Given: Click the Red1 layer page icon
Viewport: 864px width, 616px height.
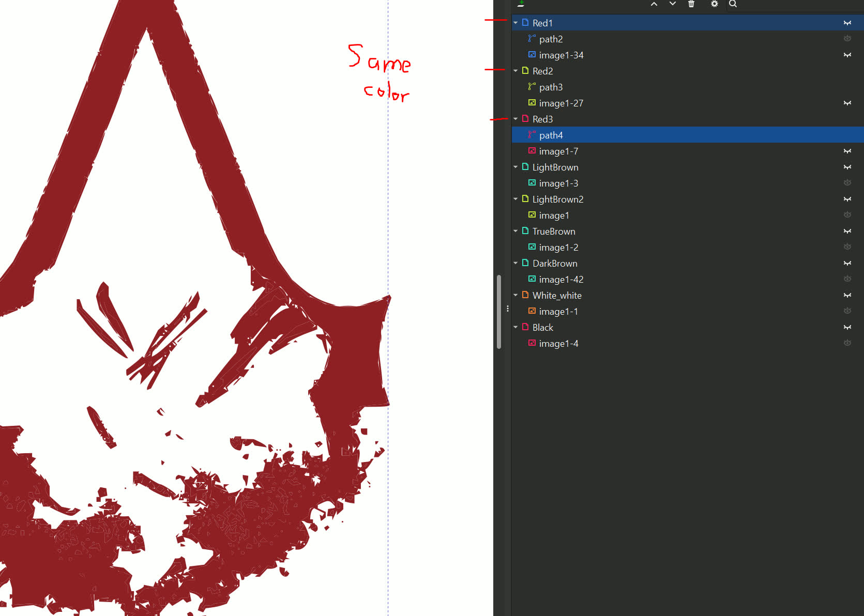Looking at the screenshot, I should (525, 22).
